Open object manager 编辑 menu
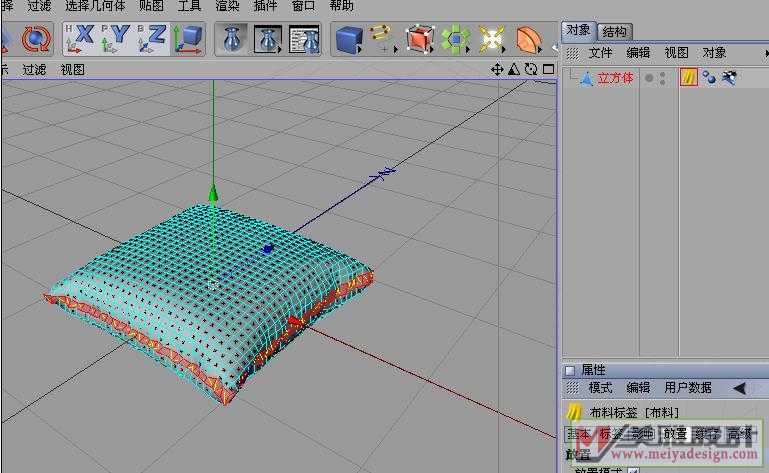The image size is (769, 473). (x=638, y=53)
